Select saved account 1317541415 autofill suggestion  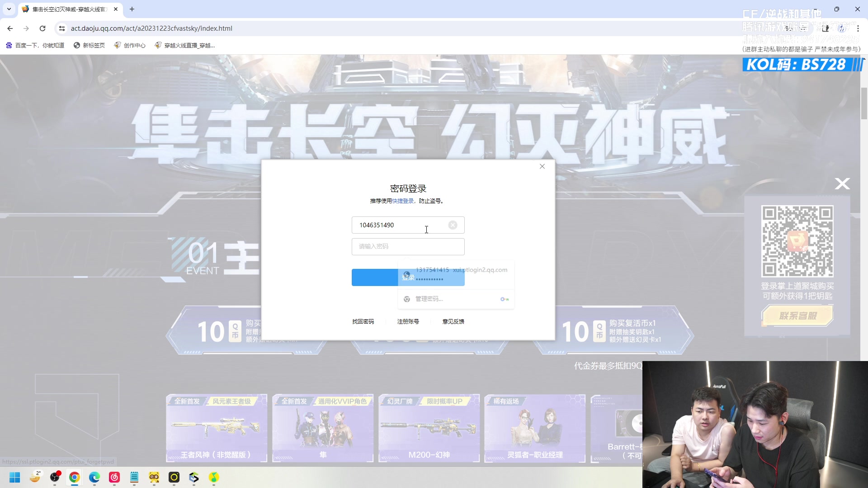[456, 274]
